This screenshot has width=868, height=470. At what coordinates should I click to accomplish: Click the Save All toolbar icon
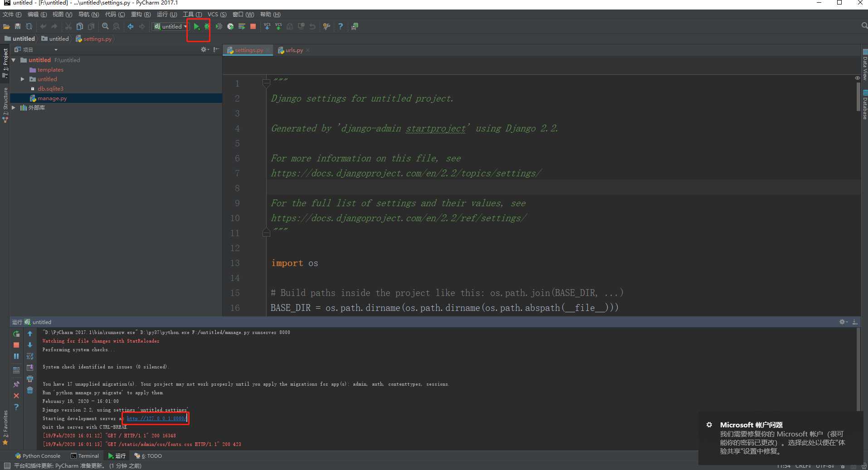click(x=18, y=27)
